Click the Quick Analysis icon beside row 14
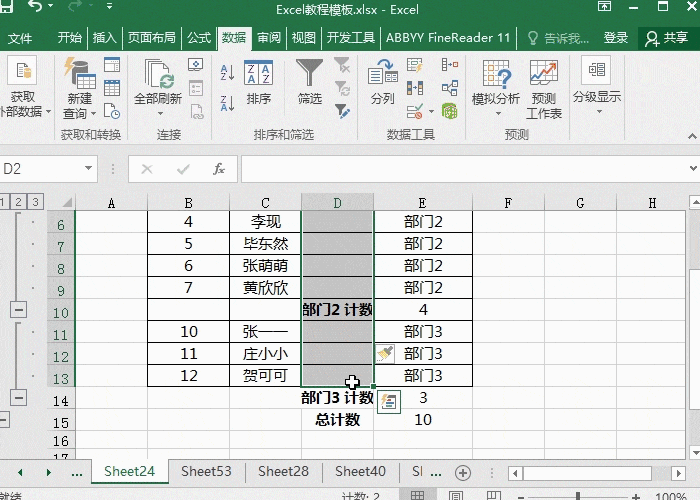The height and width of the screenshot is (500, 700). point(388,402)
